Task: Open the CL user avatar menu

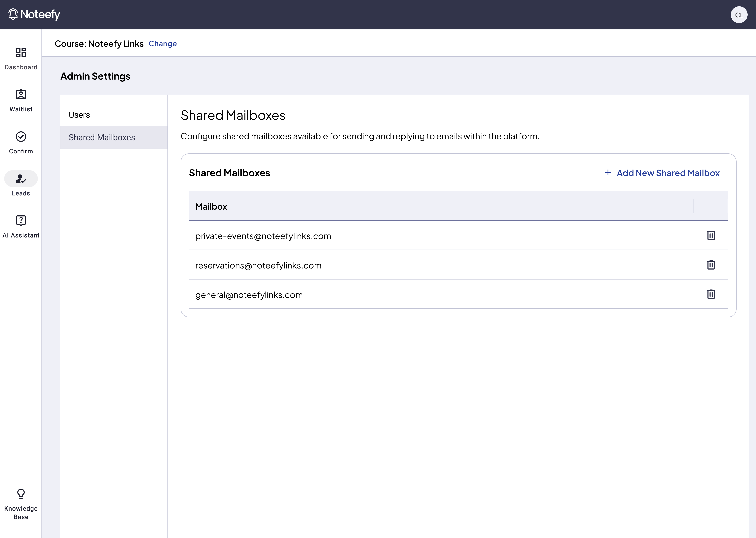Action: click(x=739, y=15)
